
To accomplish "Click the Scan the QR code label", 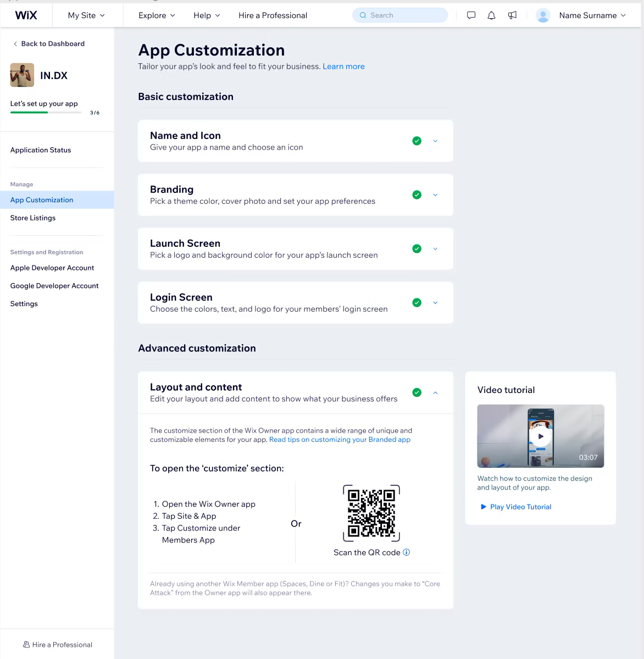I will [367, 552].
